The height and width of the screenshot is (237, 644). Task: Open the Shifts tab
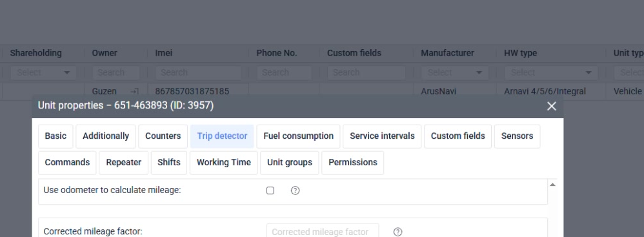(x=169, y=163)
